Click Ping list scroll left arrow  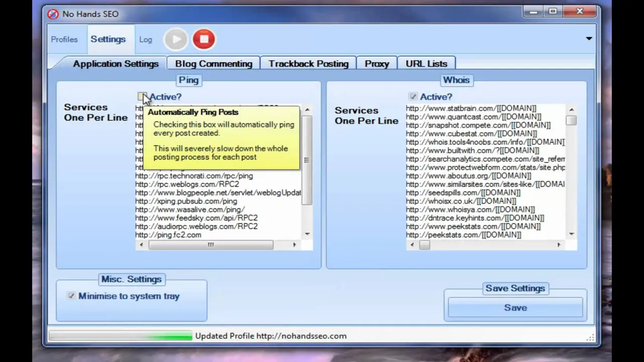tap(141, 245)
